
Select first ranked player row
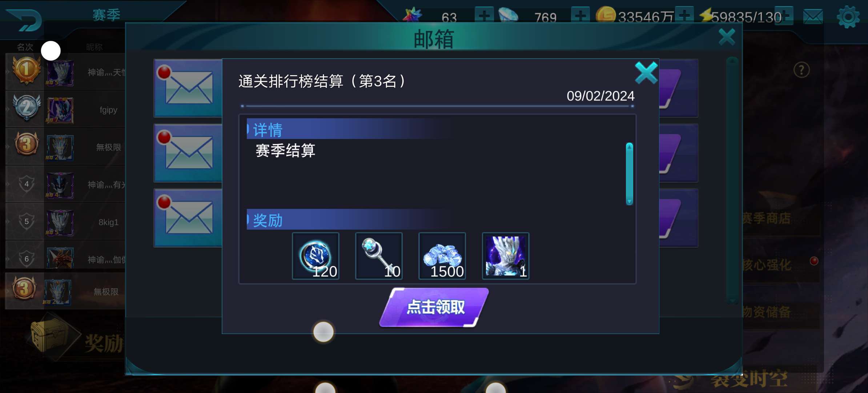[x=65, y=72]
